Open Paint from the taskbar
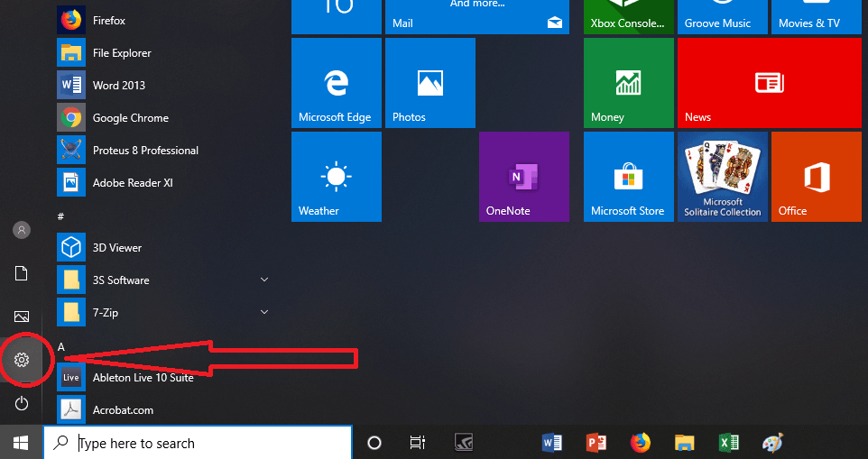 click(772, 443)
